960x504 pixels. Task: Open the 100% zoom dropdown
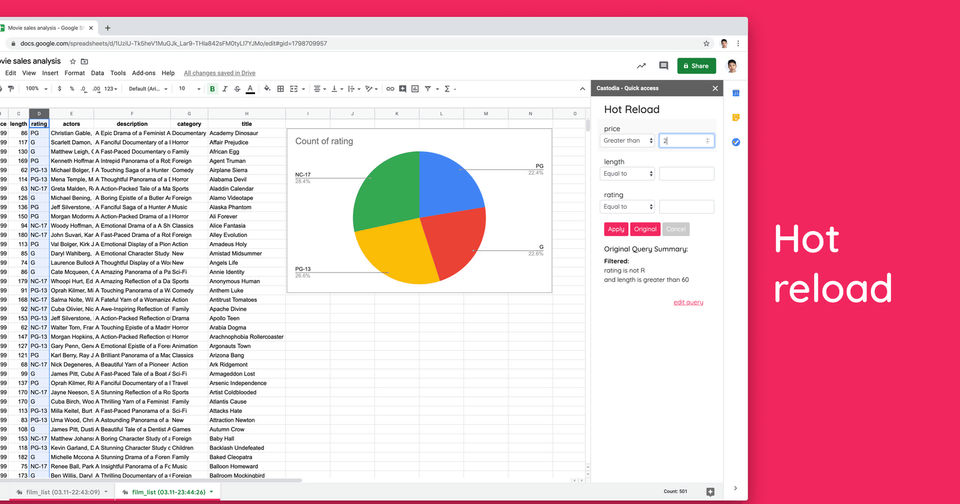36,89
